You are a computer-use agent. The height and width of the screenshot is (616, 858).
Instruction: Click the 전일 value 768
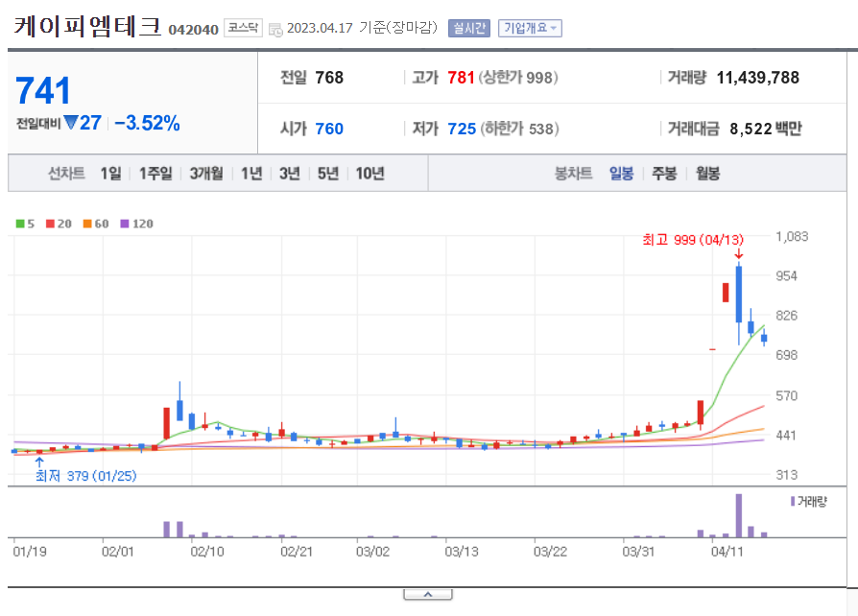pos(329,78)
